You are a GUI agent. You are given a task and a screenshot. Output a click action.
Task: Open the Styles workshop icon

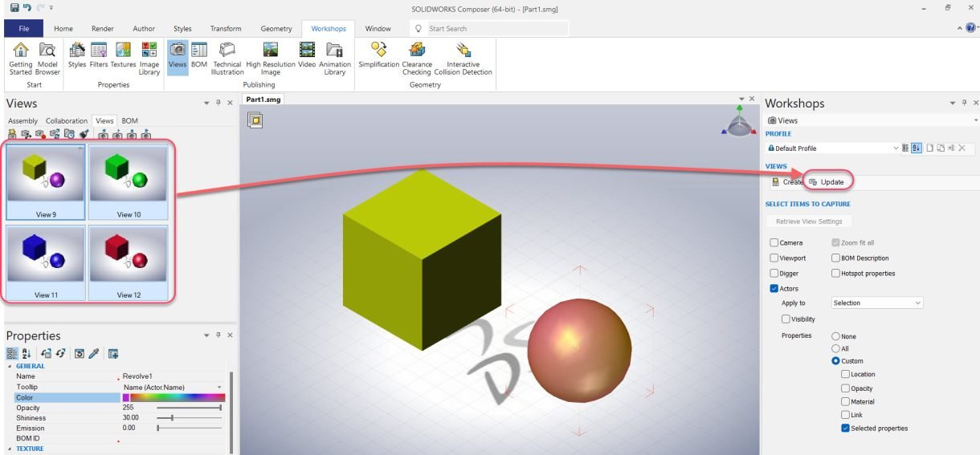coord(77,55)
